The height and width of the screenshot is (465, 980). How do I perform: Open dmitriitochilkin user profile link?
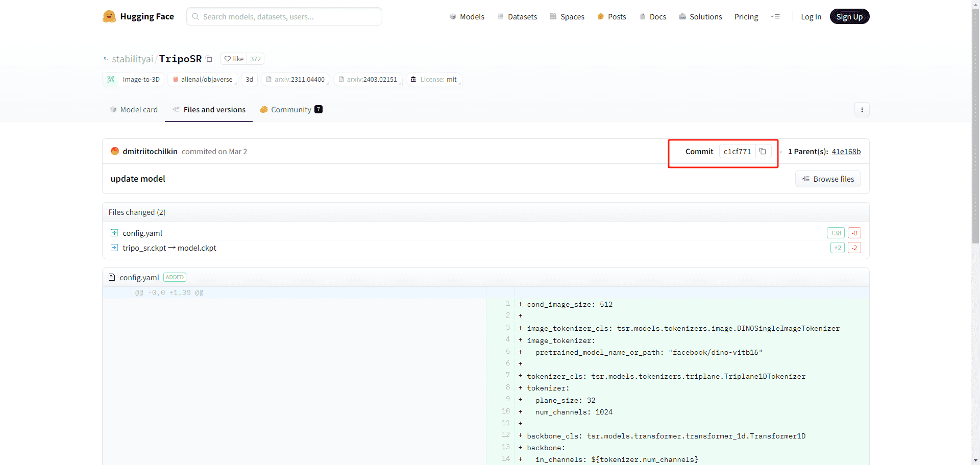pyautogui.click(x=150, y=152)
